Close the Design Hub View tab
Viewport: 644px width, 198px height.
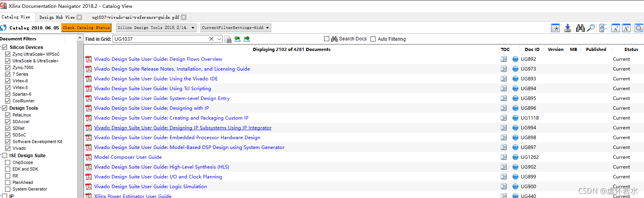[79, 17]
